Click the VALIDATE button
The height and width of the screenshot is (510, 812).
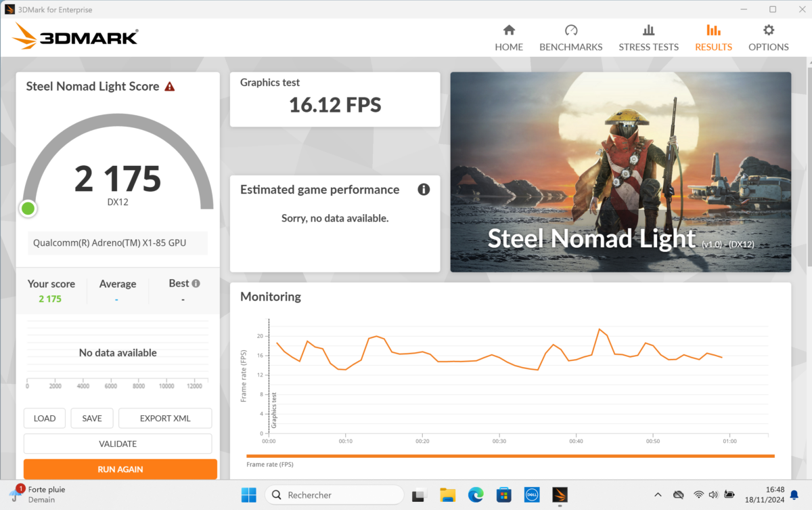pos(117,444)
